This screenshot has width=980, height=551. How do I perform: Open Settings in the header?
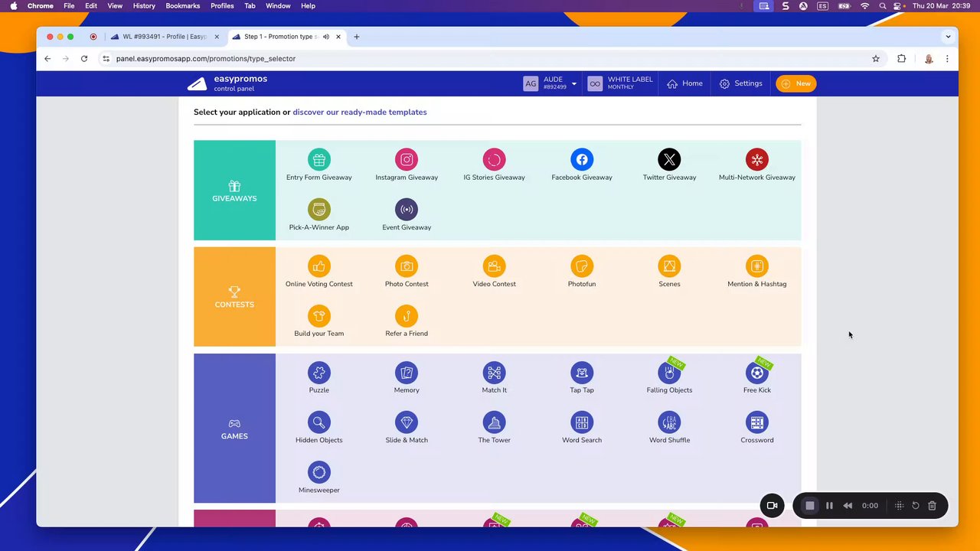[x=740, y=83]
